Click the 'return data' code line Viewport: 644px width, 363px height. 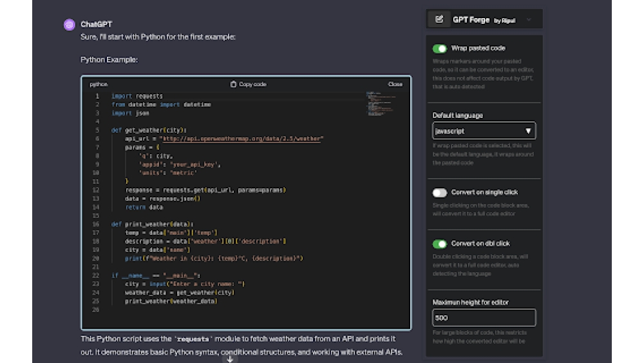point(144,207)
